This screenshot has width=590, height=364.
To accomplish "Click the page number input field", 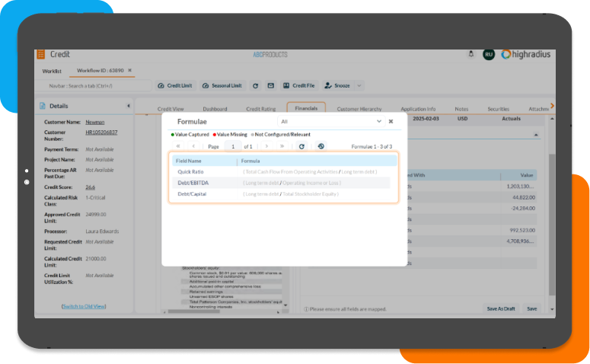I will tap(233, 146).
